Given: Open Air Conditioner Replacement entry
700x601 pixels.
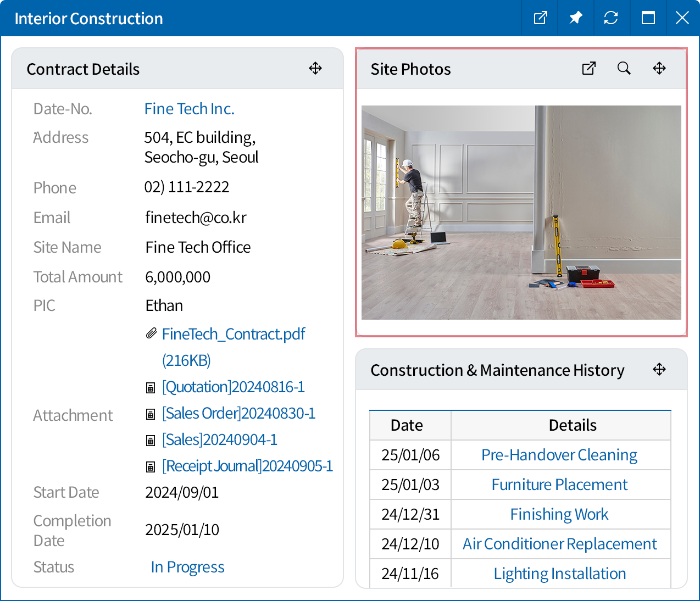Looking at the screenshot, I should [559, 544].
